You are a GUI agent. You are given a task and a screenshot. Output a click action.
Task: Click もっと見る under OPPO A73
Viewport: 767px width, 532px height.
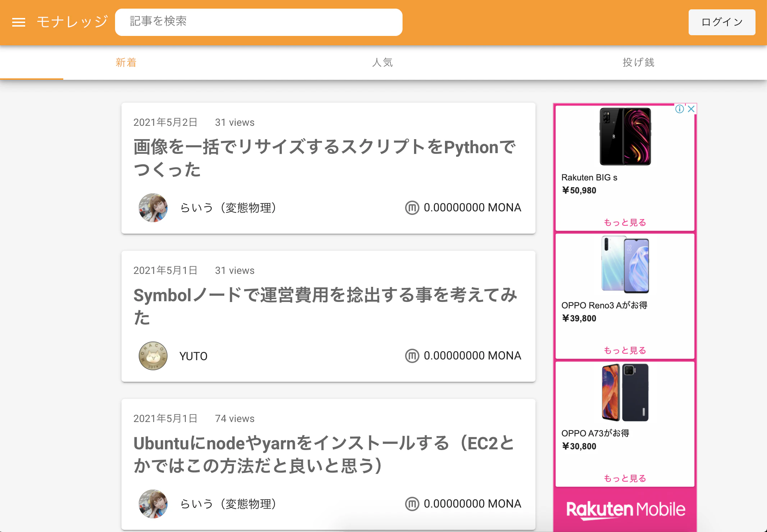(x=625, y=478)
